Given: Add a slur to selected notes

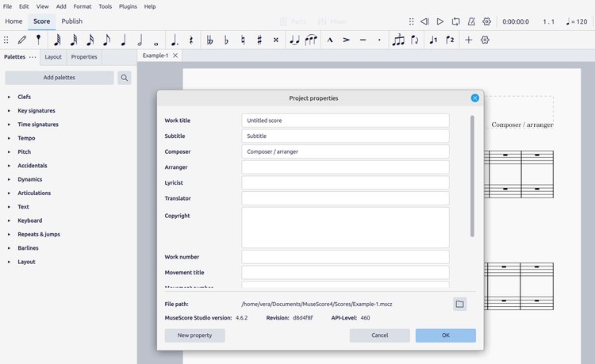Looking at the screenshot, I should pyautogui.click(x=311, y=40).
